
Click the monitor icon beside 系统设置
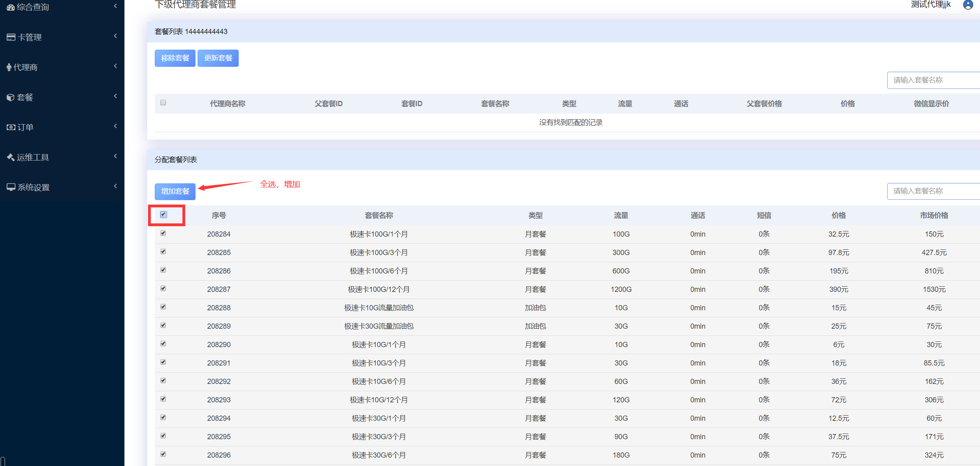click(11, 187)
